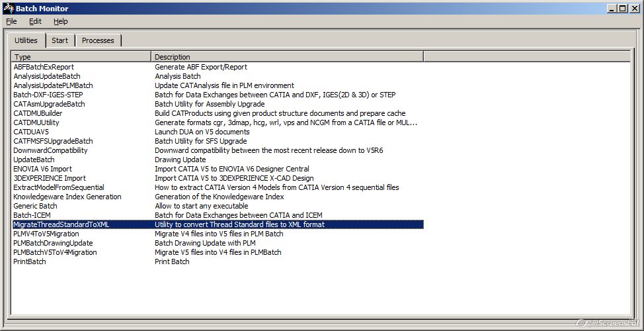Click 'Import CATIA V5 to 3DEXPERIENCE X-CAD' description

(234, 178)
